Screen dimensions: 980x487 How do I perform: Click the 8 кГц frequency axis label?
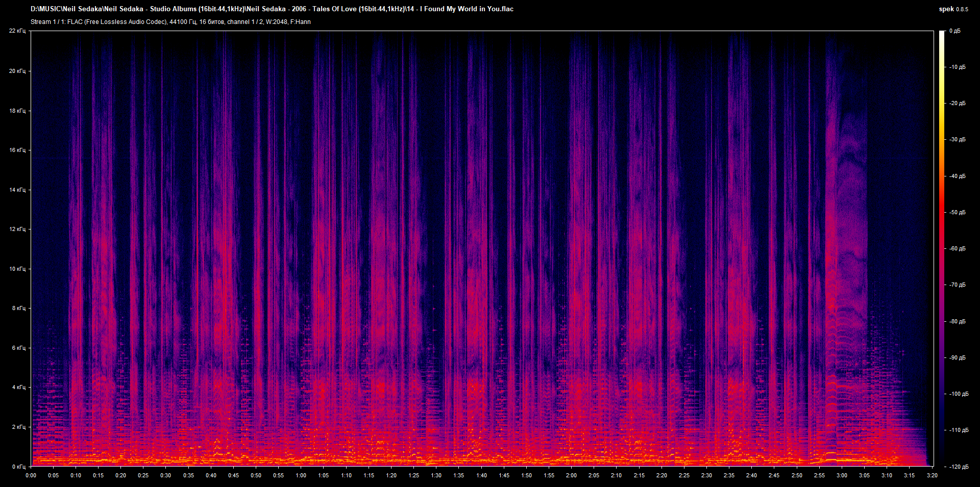pyautogui.click(x=19, y=308)
